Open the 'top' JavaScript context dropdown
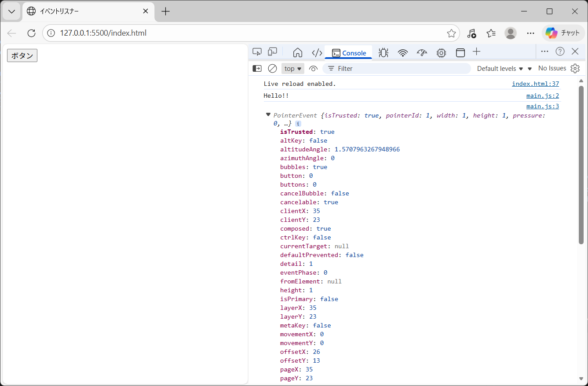Viewport: 588px width, 386px height. [x=293, y=68]
